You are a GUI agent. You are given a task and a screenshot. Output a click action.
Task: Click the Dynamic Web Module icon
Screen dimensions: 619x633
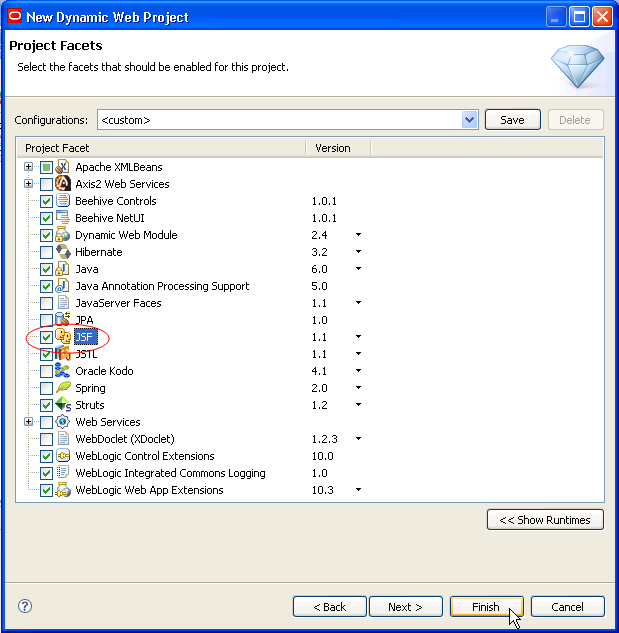(63, 235)
